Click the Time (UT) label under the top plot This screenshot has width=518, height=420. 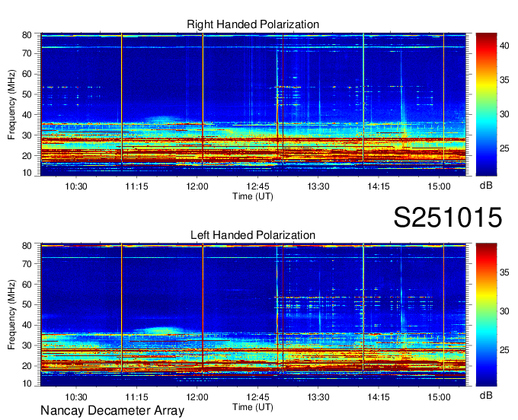253,196
